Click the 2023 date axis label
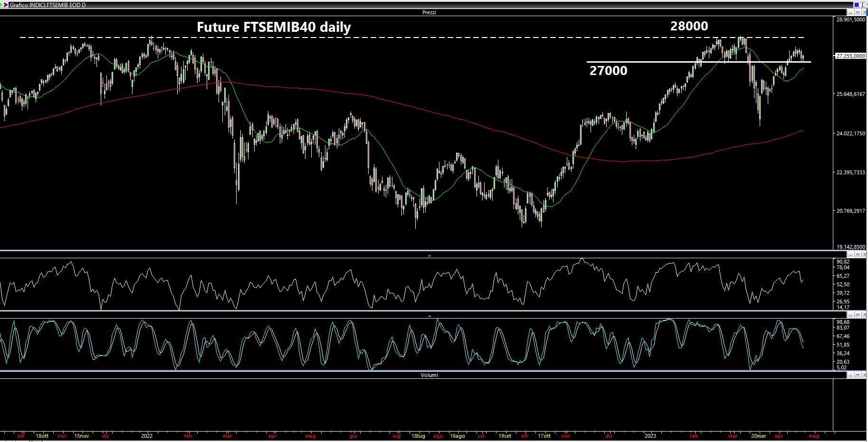 pyautogui.click(x=650, y=435)
